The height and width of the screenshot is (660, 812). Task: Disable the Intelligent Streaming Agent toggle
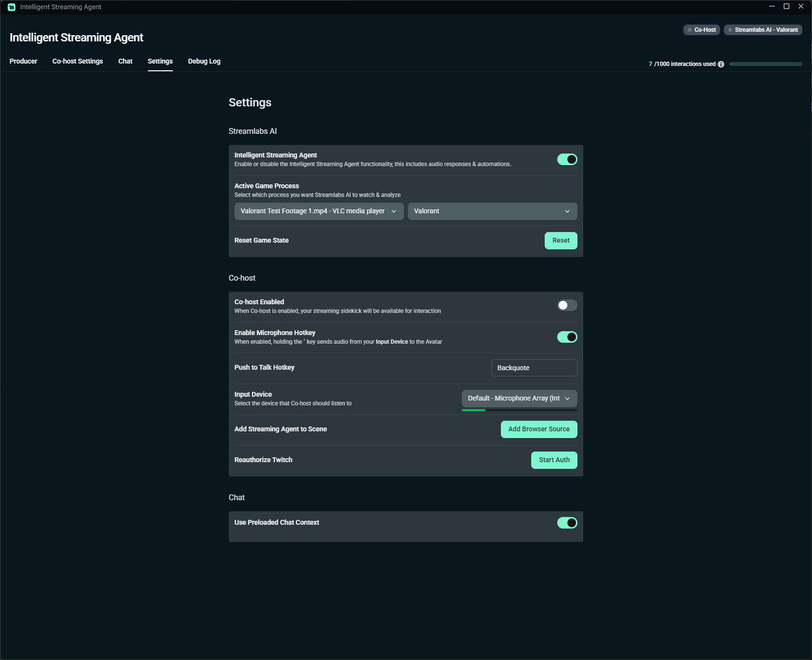(x=567, y=159)
